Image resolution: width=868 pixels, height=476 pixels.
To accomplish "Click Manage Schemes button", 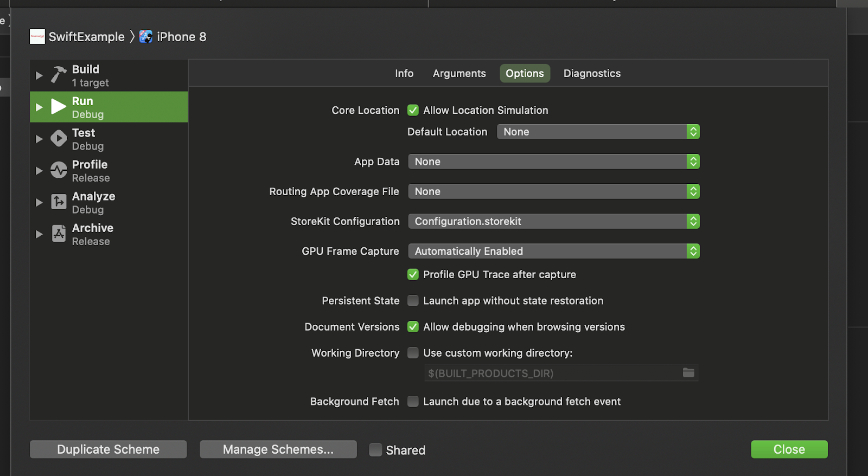I will [x=278, y=449].
